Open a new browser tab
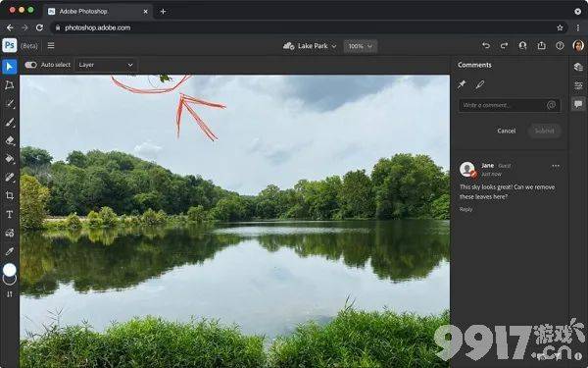588x368 pixels. coord(163,11)
